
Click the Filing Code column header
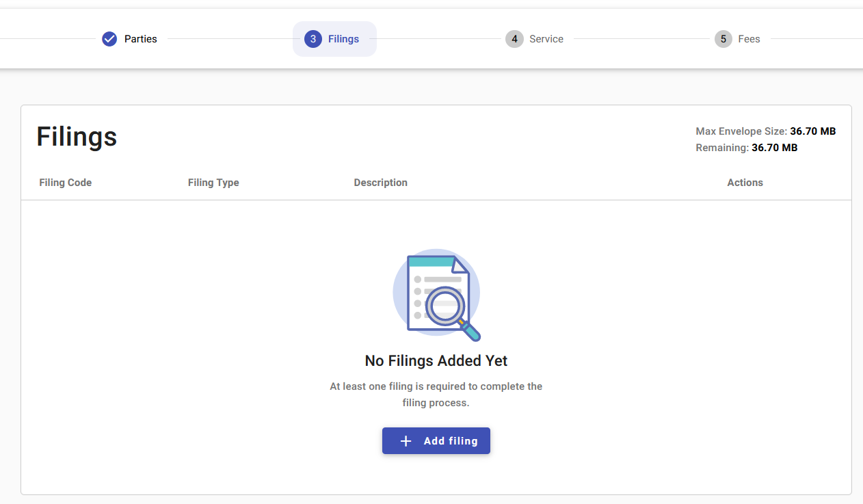(x=65, y=183)
